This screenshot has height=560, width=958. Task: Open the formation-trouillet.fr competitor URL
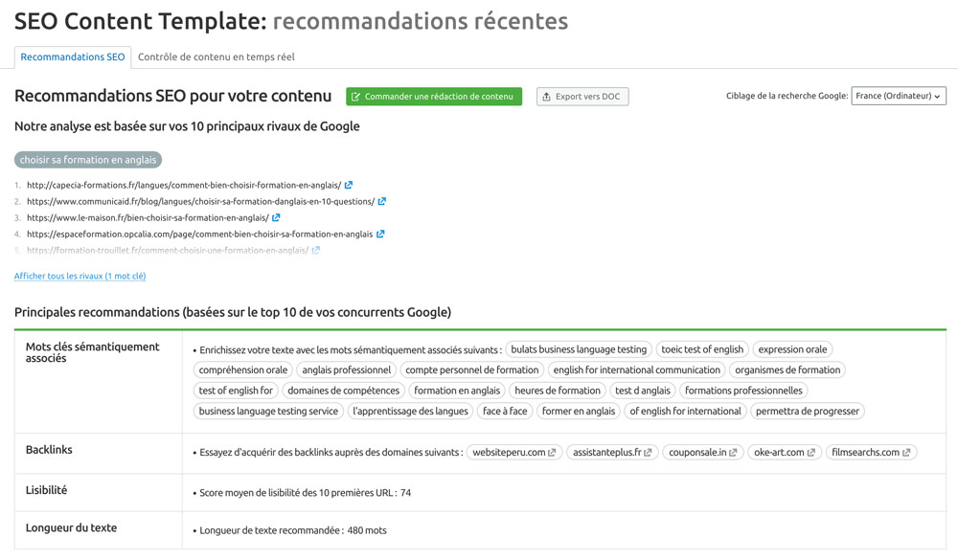[168, 251]
